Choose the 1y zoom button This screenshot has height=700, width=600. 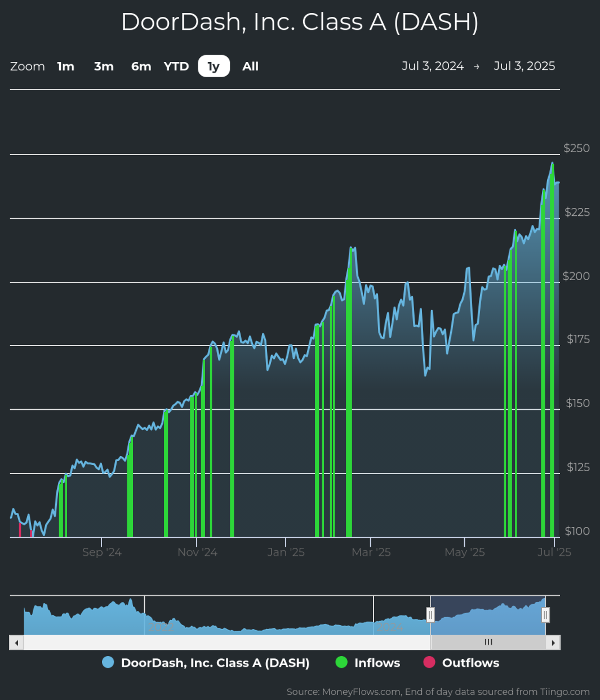(x=214, y=67)
